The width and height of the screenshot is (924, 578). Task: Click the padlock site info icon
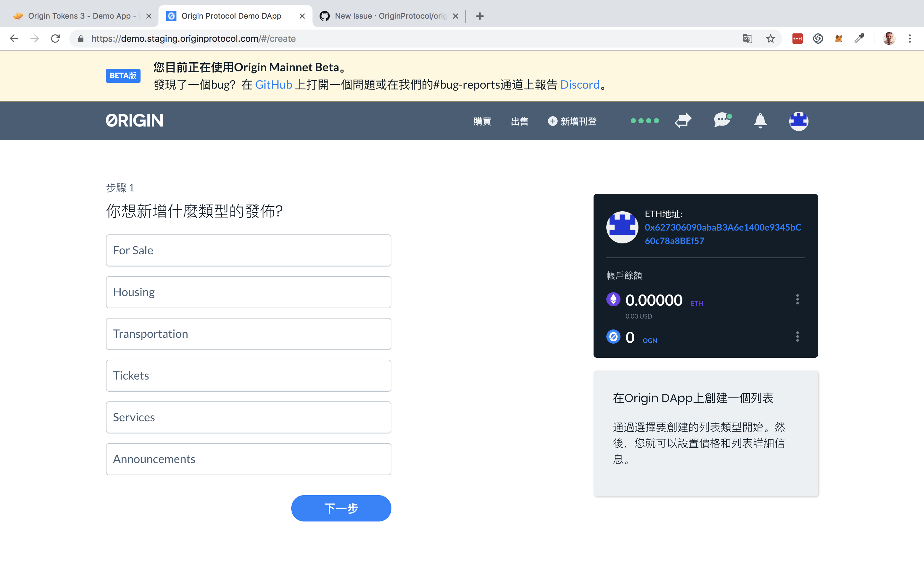point(81,39)
